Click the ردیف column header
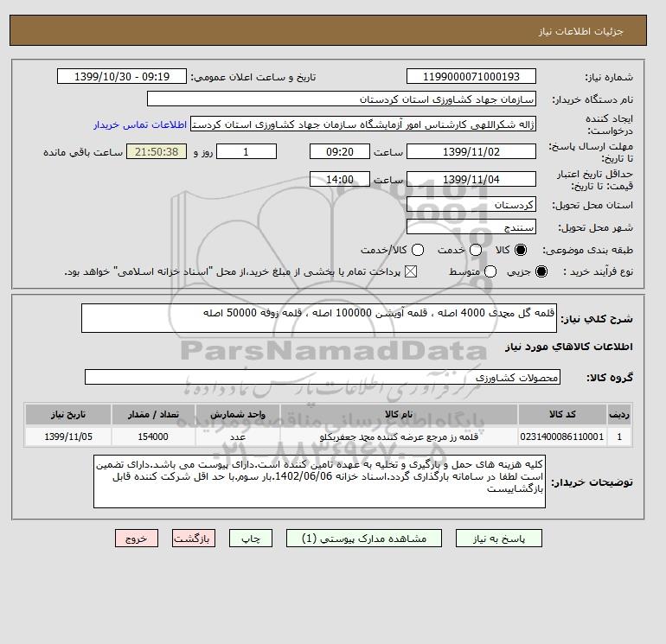666x644 pixels. [x=619, y=414]
